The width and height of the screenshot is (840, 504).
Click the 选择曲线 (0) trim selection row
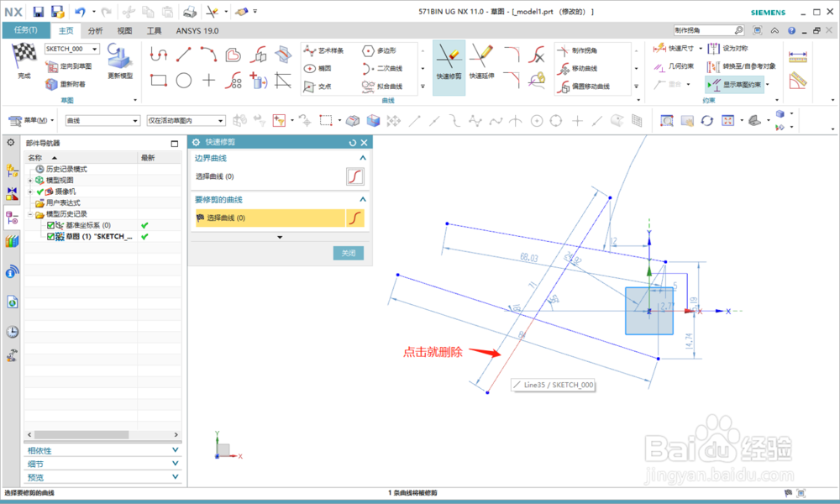click(x=270, y=218)
